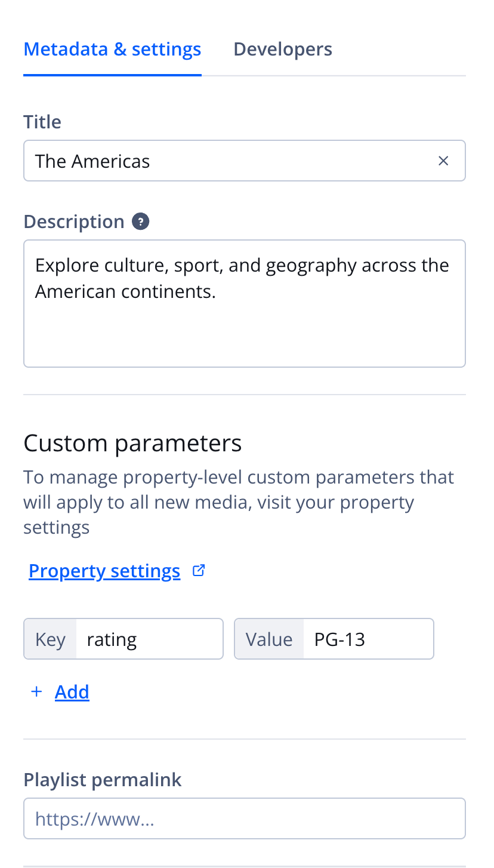Click the Description help question mark icon

pyautogui.click(x=141, y=221)
